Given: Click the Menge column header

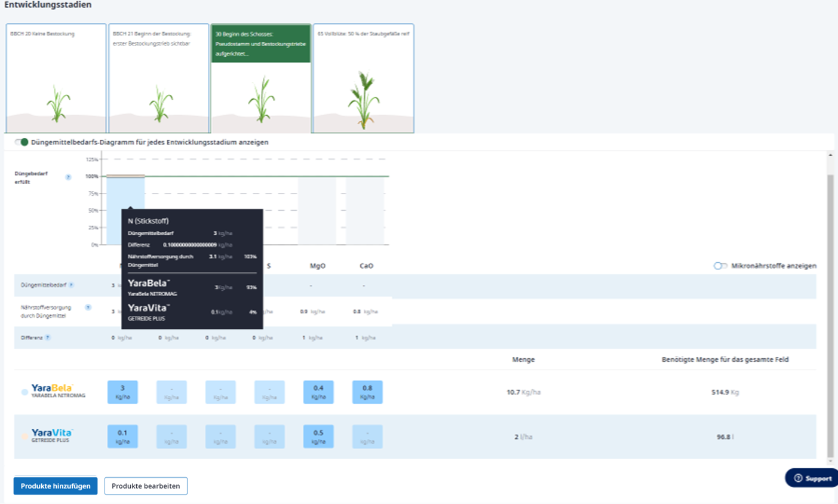Looking at the screenshot, I should 523,359.
